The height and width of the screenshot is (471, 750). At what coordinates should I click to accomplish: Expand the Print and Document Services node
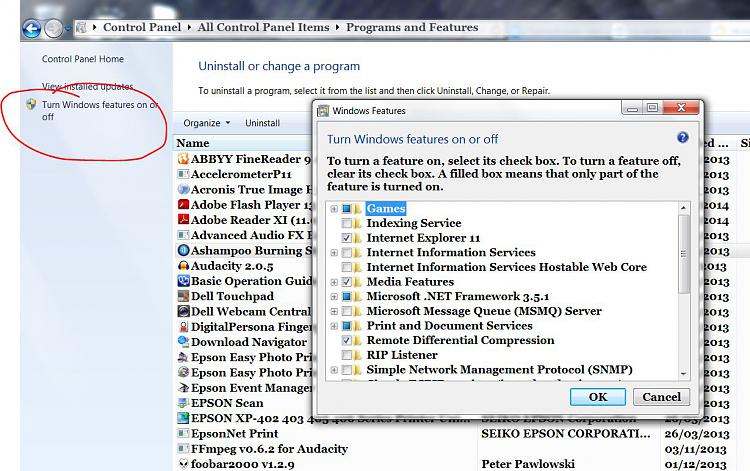pyautogui.click(x=334, y=326)
